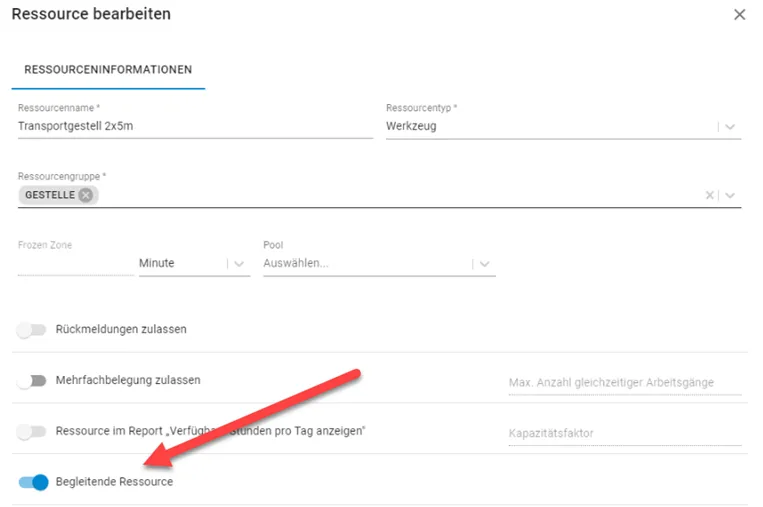Expand the Pool dropdown chevron
The height and width of the screenshot is (507, 763).
[x=484, y=264]
